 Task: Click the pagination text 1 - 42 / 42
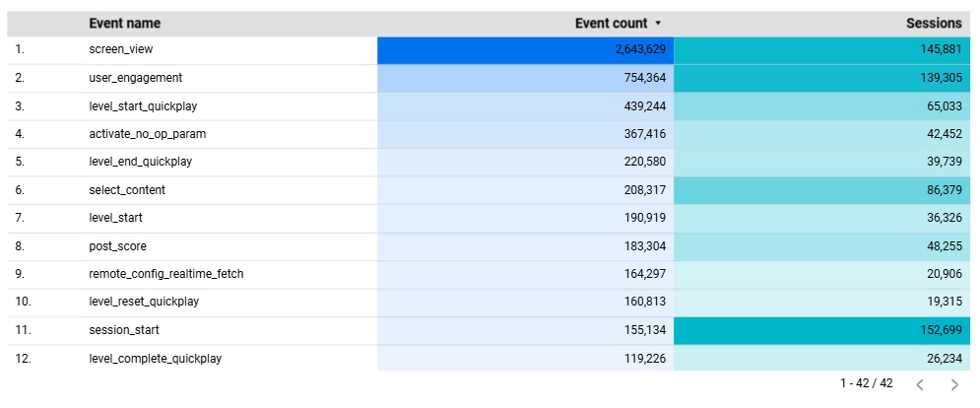pyautogui.click(x=865, y=383)
